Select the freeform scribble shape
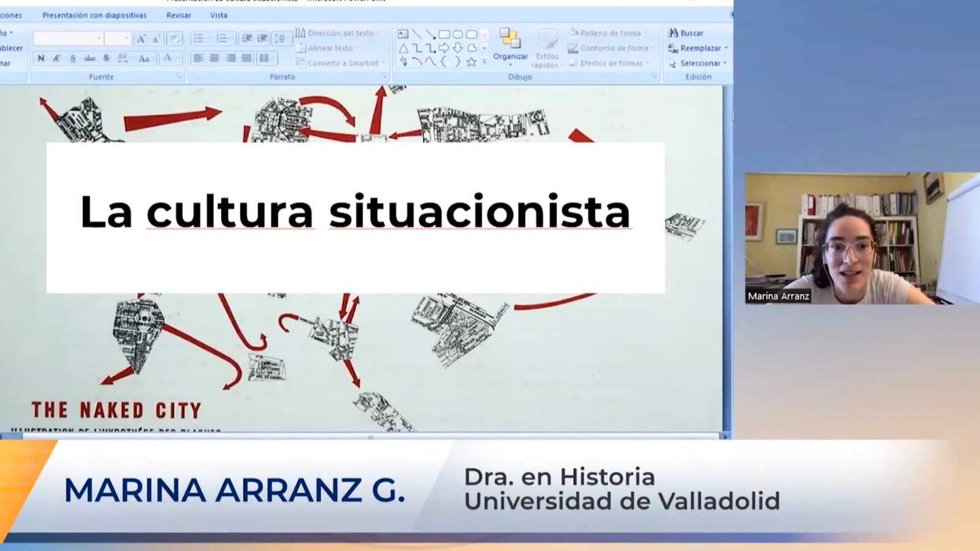Screen dimensions: 980x551 pyautogui.click(x=403, y=62)
